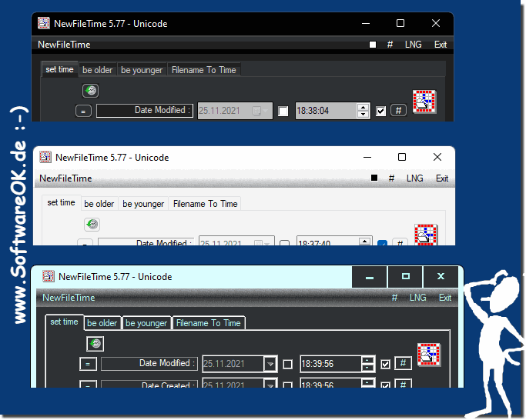Click the clock icon in the bottom cyan window
The height and width of the screenshot is (420, 526).
pos(95,344)
